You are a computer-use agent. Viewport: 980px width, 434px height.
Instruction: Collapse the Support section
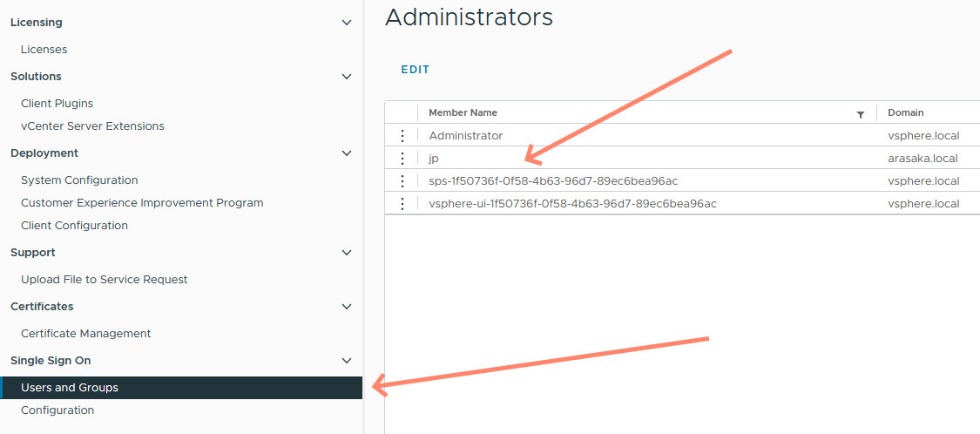coord(347,253)
